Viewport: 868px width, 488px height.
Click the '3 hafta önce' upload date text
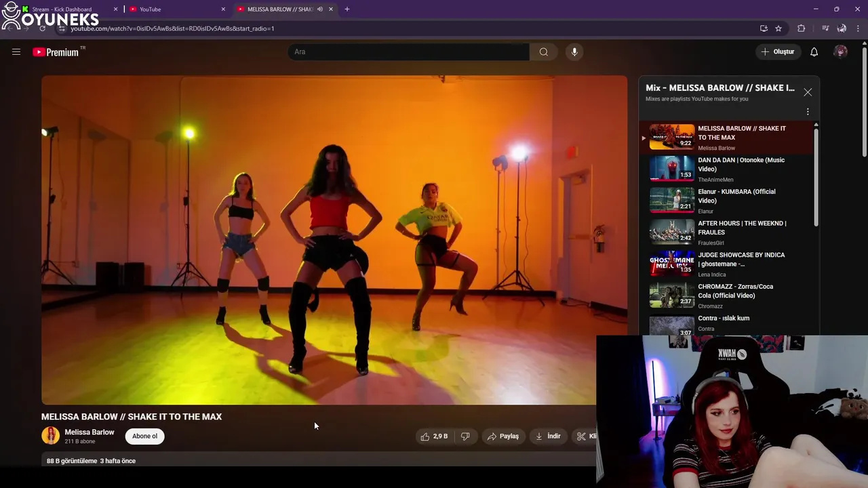point(118,461)
